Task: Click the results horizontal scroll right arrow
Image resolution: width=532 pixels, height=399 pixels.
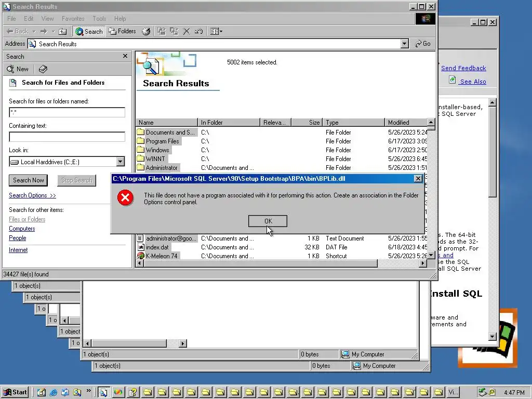Action: [423, 263]
